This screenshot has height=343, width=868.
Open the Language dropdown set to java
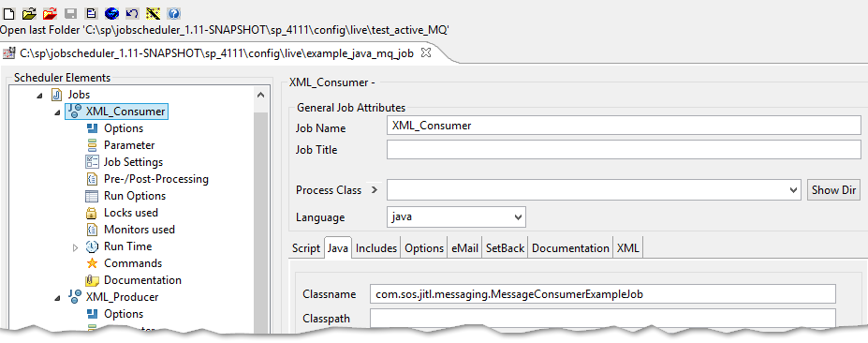[456, 217]
